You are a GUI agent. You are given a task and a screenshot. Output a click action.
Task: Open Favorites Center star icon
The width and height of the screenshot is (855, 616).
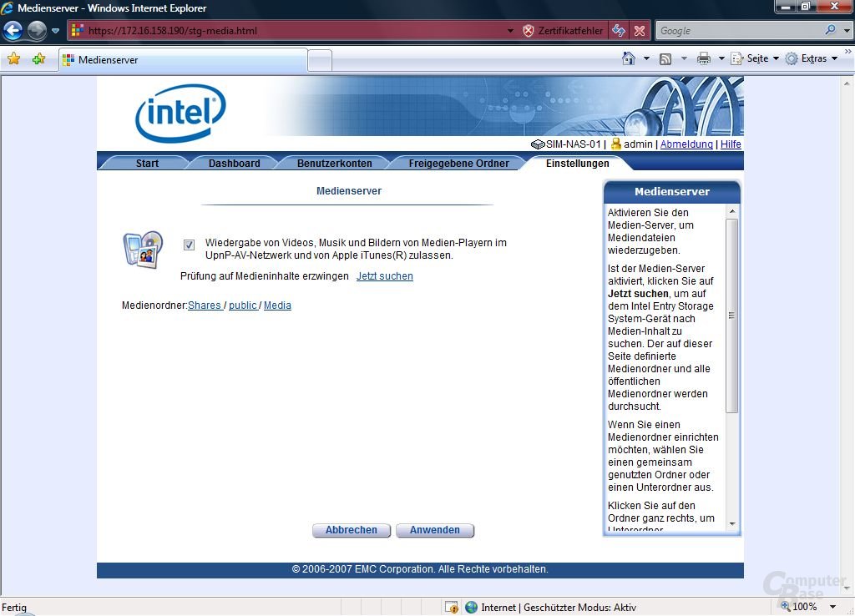13,58
